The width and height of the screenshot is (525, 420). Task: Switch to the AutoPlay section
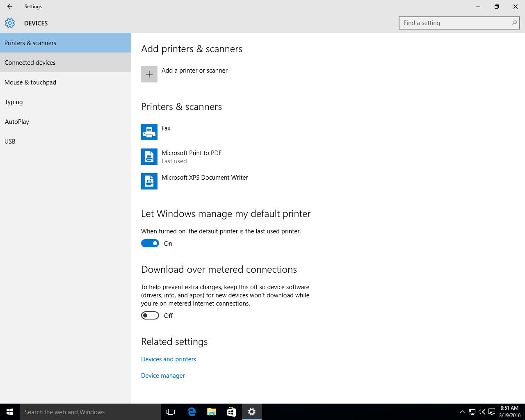point(66,121)
